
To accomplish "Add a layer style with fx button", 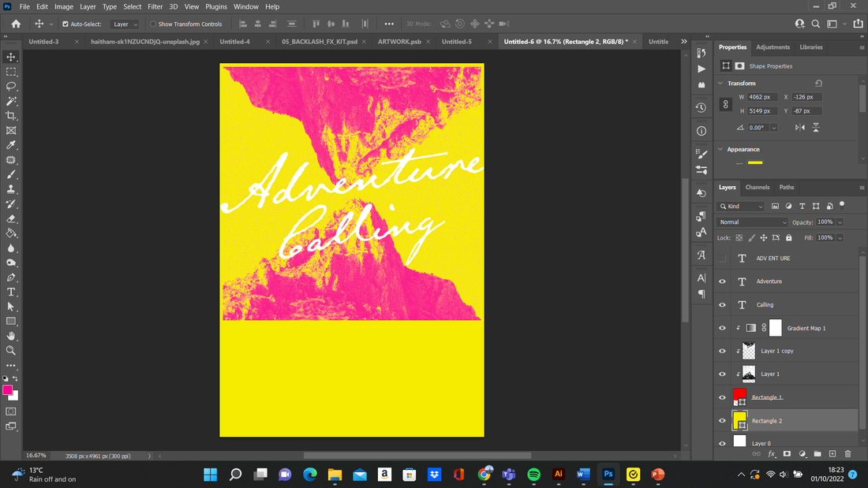I will click(772, 453).
